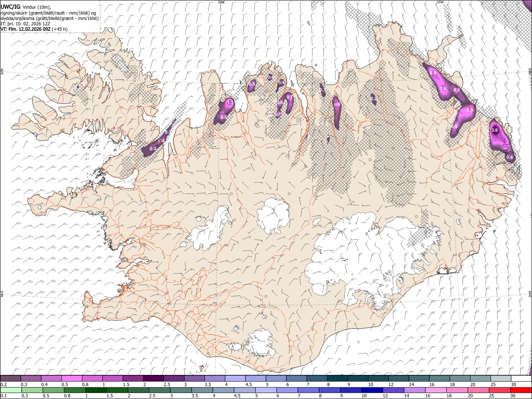Click the "IT: þri. 10. 02. 2026 12Z" line
This screenshot has height=399, width=532.
click(25, 24)
